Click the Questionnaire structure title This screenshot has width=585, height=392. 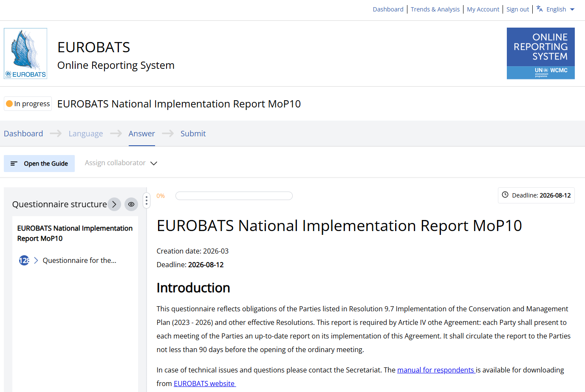(x=59, y=204)
